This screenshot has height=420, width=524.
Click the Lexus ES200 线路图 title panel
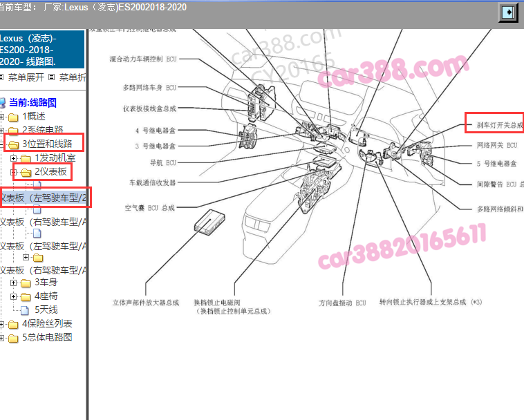(42, 50)
